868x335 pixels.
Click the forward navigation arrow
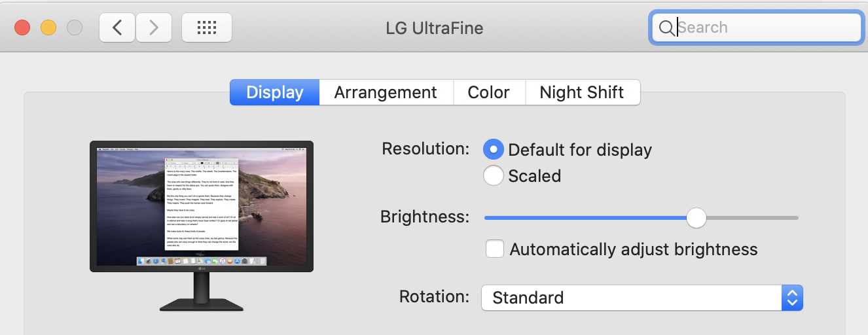[x=154, y=27]
